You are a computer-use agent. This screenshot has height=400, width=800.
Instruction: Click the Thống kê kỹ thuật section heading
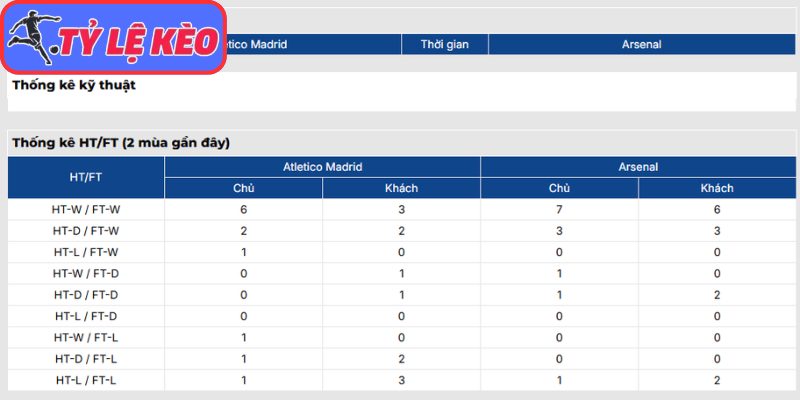(74, 85)
